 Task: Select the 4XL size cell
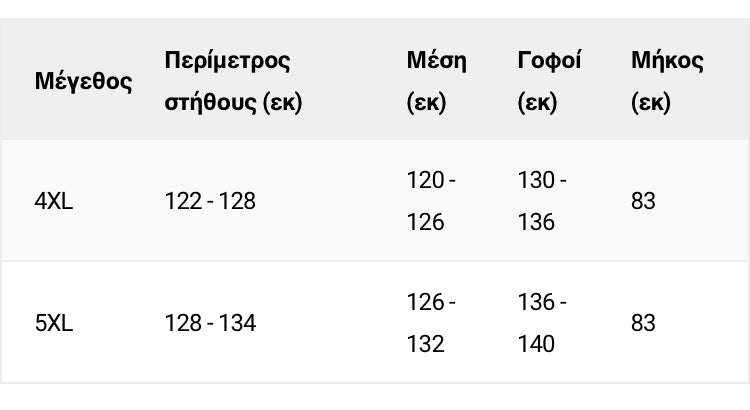[x=54, y=202]
